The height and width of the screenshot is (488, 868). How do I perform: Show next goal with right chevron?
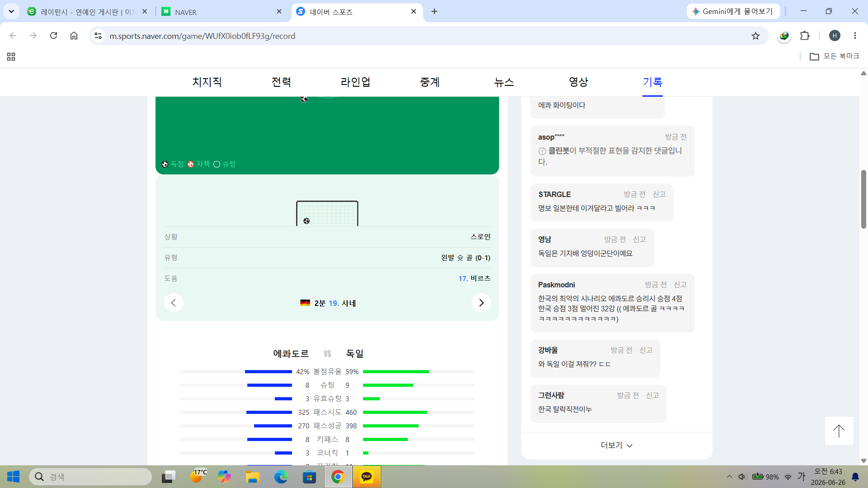tap(481, 303)
